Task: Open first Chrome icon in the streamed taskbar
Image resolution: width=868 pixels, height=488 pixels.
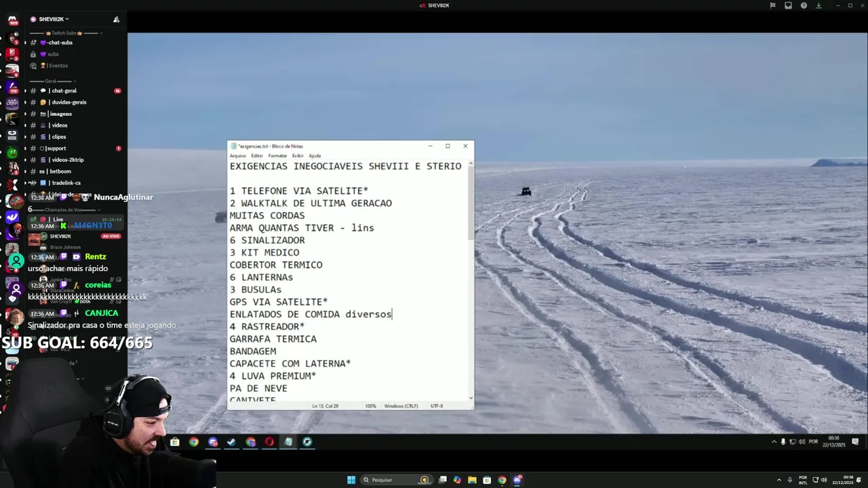Action: pyautogui.click(x=194, y=442)
